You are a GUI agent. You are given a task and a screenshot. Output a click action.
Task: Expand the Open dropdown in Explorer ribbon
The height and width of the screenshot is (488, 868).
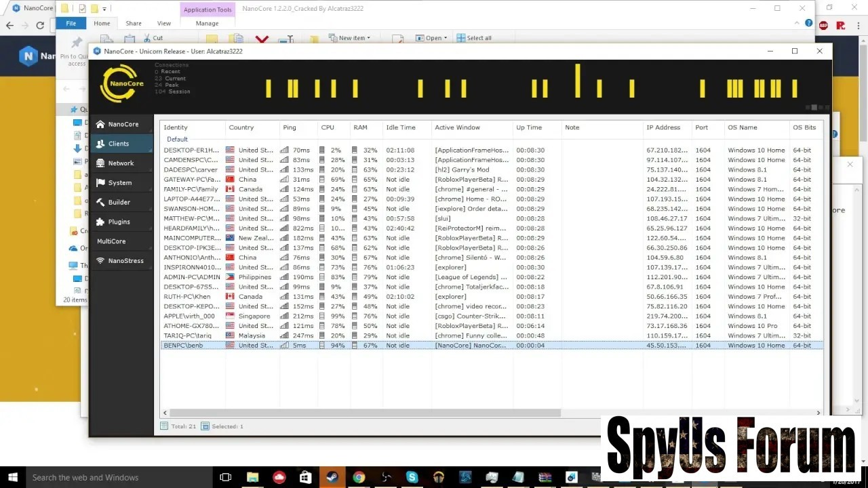431,38
